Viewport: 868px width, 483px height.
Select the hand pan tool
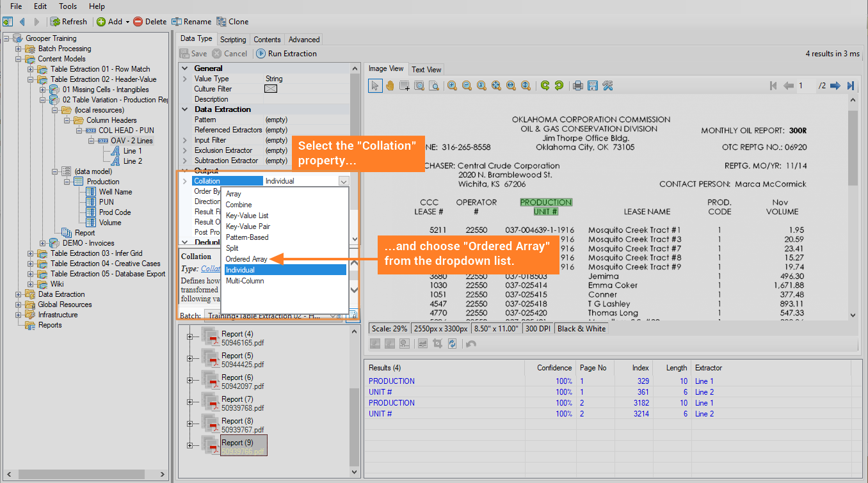[389, 86]
